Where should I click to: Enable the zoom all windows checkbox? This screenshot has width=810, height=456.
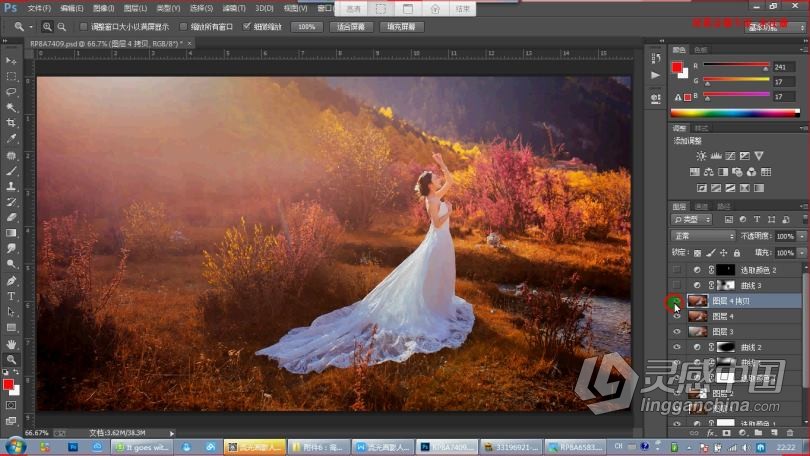tap(183, 26)
